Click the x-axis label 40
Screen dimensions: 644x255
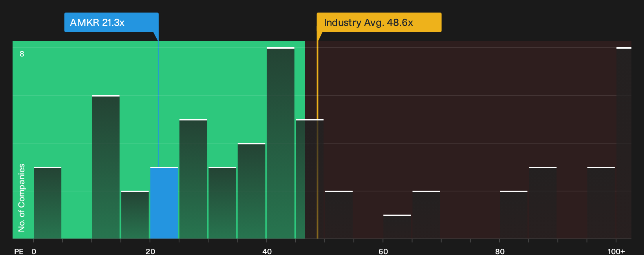(267, 251)
